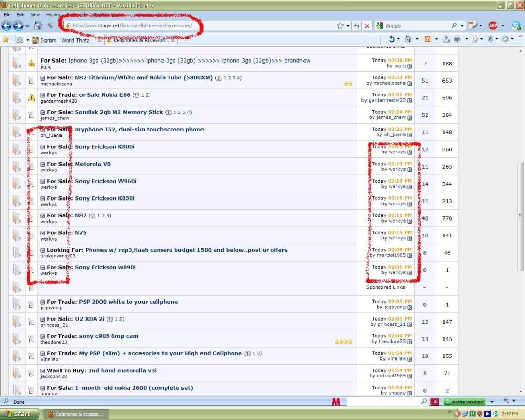Click the downloads tray toolbar icon

pos(446,39)
